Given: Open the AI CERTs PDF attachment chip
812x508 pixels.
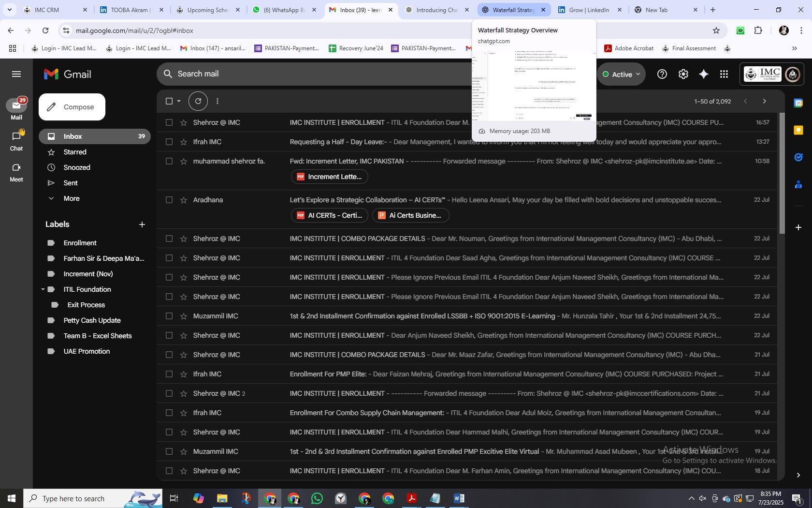Looking at the screenshot, I should 330,215.
